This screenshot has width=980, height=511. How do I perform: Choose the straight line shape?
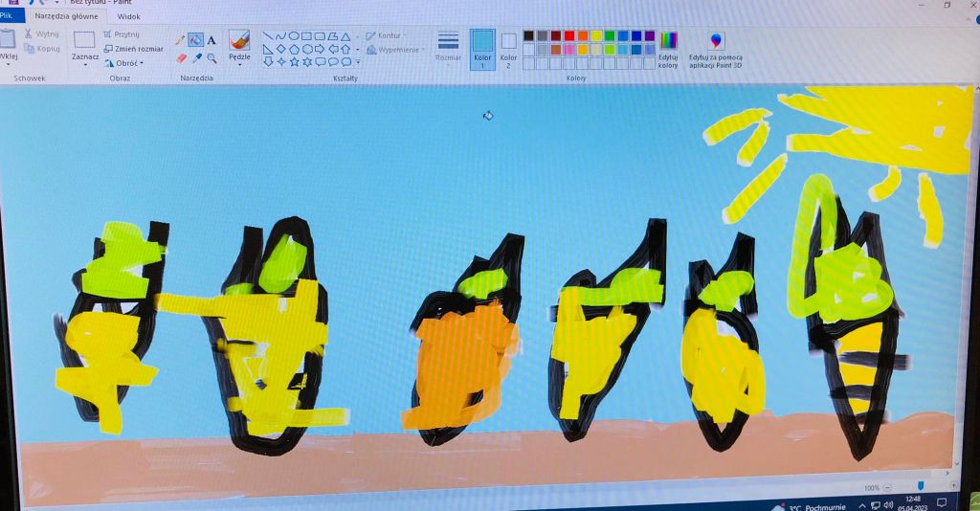[x=268, y=36]
